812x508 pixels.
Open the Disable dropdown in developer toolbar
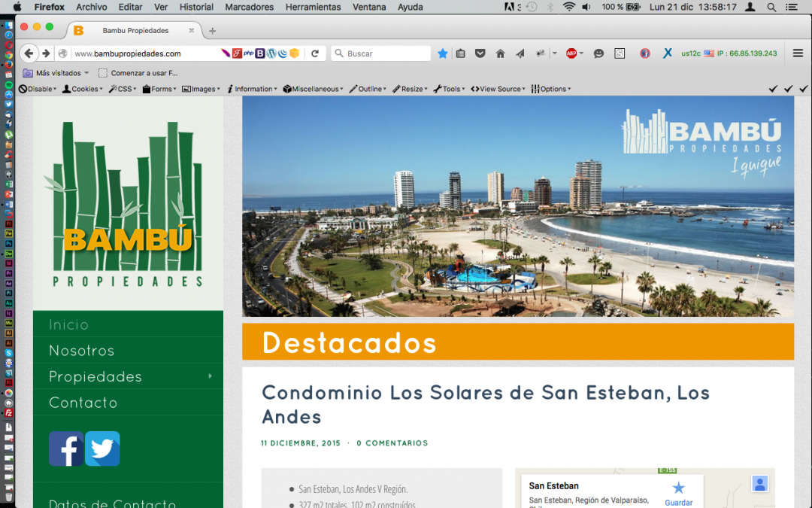pos(38,89)
